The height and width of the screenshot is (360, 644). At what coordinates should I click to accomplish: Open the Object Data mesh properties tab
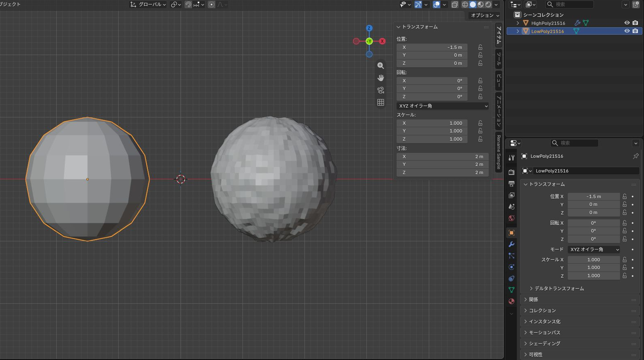coord(512,290)
